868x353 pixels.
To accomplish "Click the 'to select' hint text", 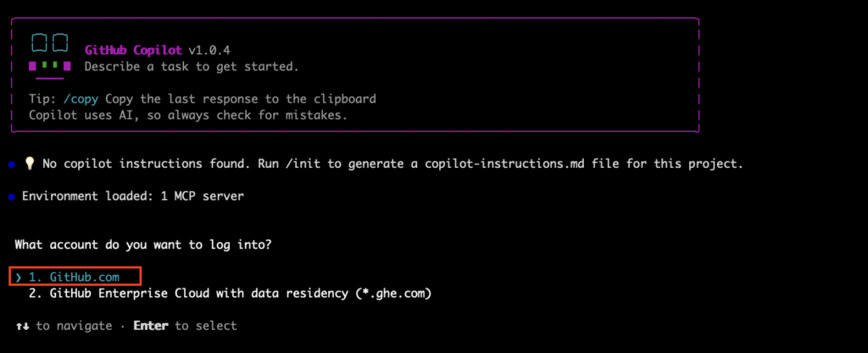I will 206,326.
